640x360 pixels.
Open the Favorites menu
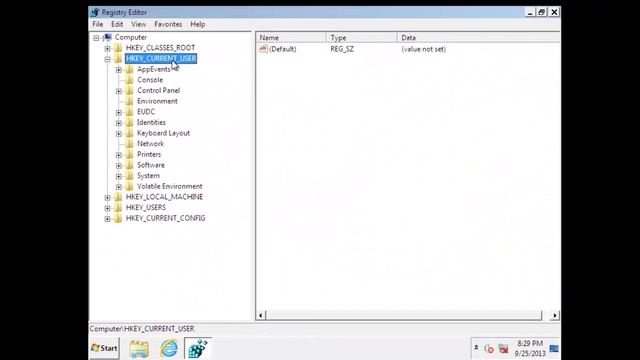point(168,24)
